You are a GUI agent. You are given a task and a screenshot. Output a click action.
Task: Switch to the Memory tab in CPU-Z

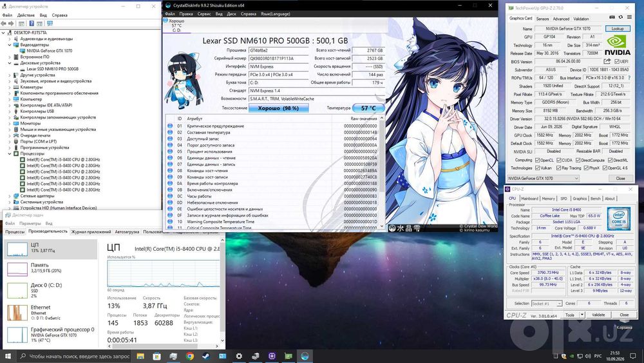[x=548, y=199]
